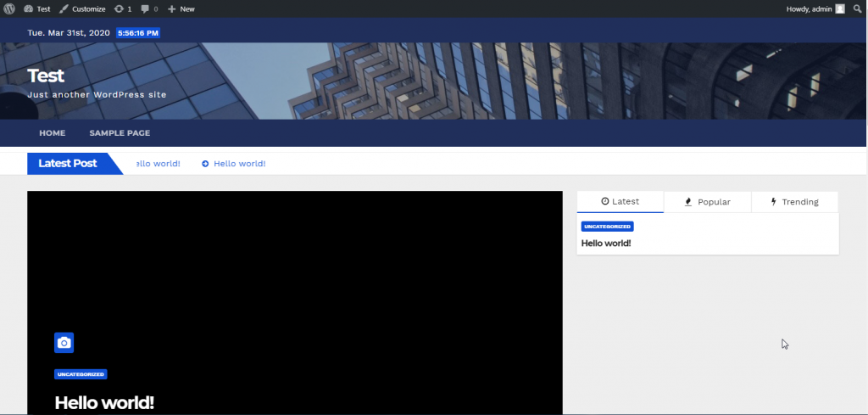Viewport: 868px width, 415px height.
Task: Open the featured Hello world! headline
Action: (x=104, y=403)
